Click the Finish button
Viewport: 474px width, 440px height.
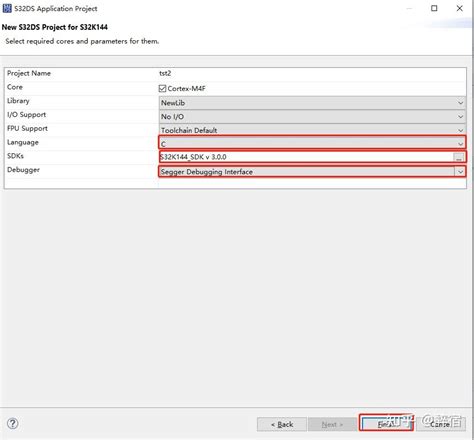click(x=386, y=424)
